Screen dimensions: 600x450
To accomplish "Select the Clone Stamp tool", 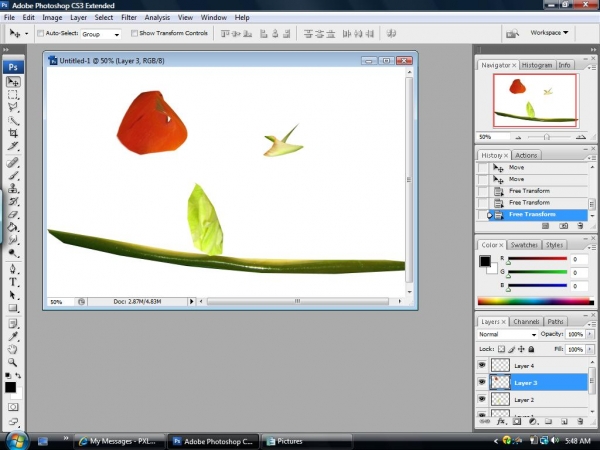I will [x=13, y=188].
